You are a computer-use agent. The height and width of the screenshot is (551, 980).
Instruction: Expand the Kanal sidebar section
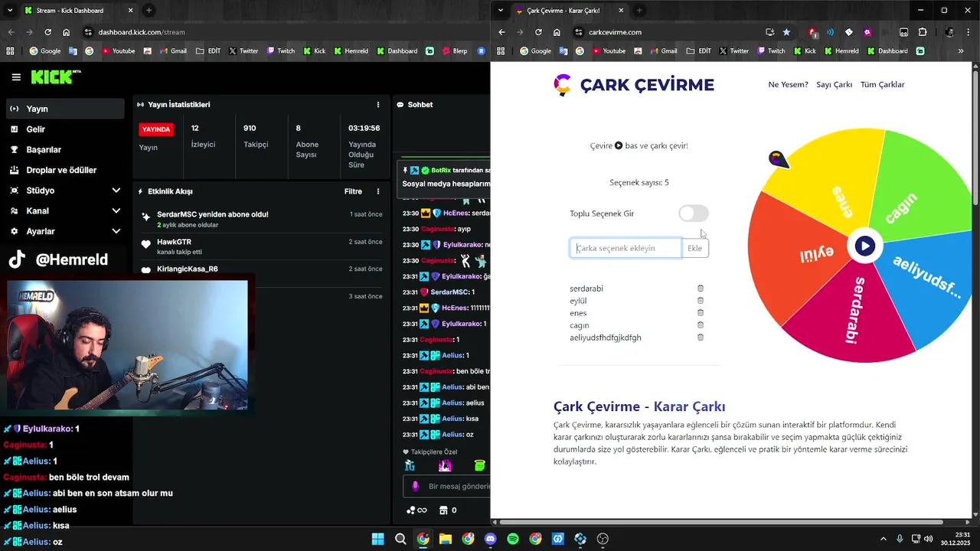tap(64, 210)
